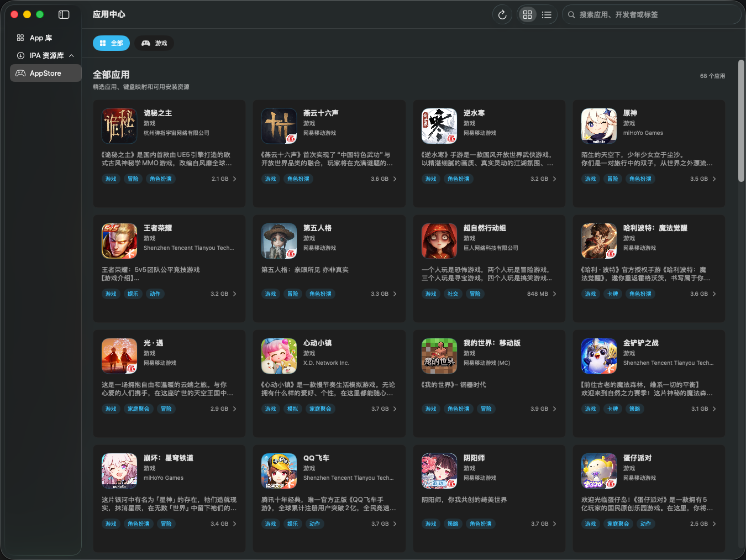Open 原神 app icon
Viewport: 746px width, 560px height.
click(x=599, y=126)
